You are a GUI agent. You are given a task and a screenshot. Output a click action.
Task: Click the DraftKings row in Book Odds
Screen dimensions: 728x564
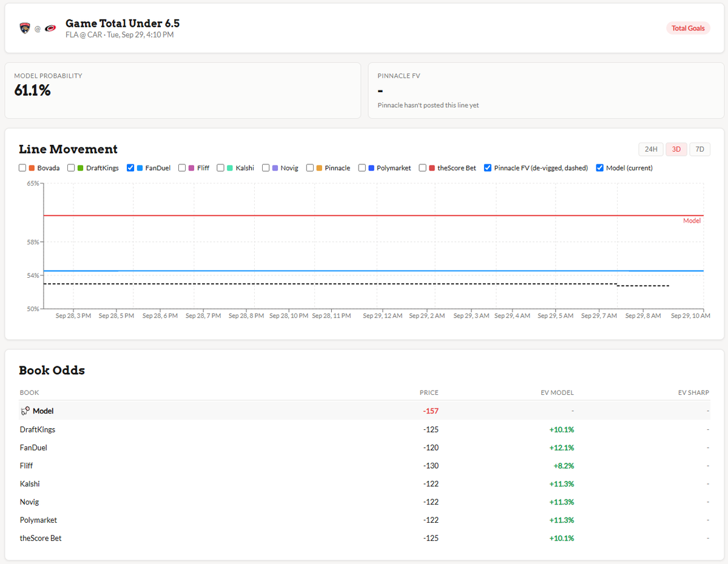coord(364,429)
